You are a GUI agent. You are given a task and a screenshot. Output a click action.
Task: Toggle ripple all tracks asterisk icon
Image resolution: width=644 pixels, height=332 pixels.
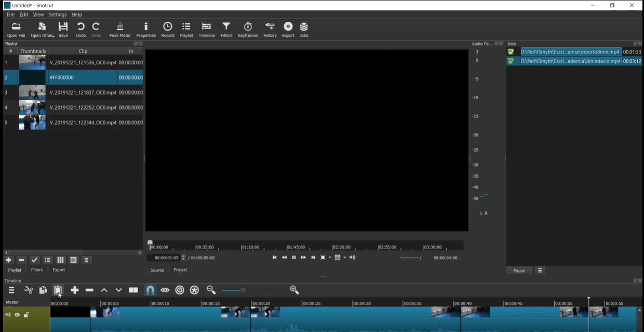pyautogui.click(x=195, y=290)
